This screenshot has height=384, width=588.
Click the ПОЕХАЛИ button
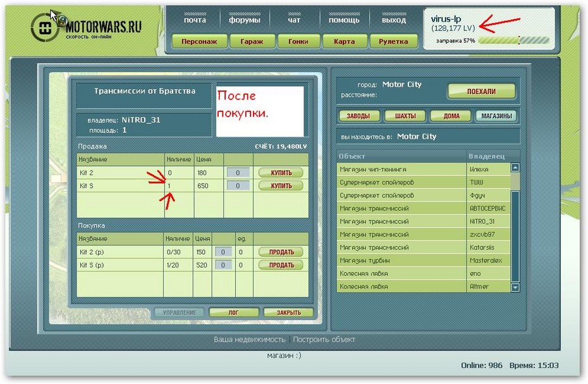(481, 91)
